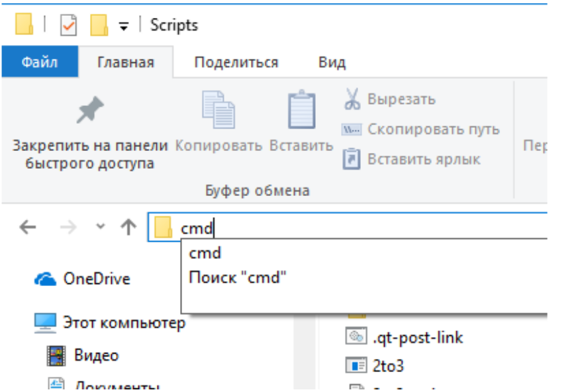
Task: Choose the cmd autocomplete suggestion
Action: [205, 253]
